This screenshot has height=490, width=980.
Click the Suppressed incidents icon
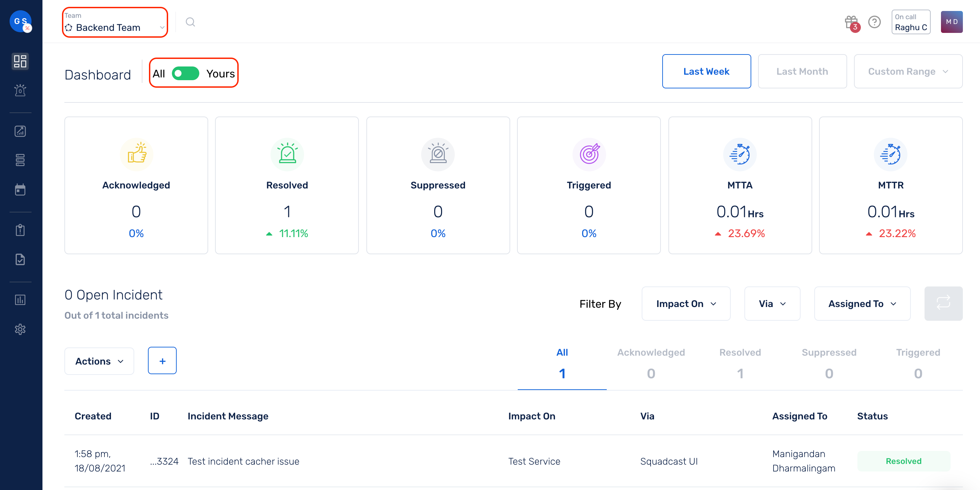(438, 154)
